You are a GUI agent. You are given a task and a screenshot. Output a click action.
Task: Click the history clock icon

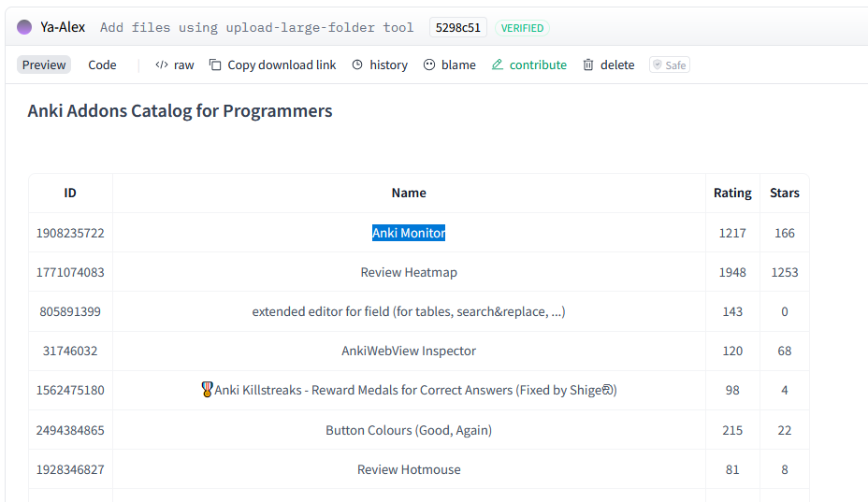click(x=357, y=65)
